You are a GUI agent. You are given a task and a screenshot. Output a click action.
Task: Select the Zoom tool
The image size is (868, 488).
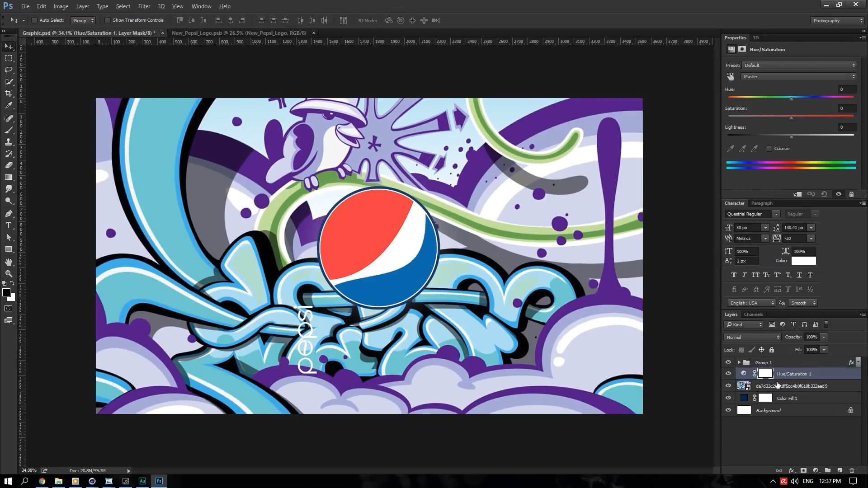[9, 274]
